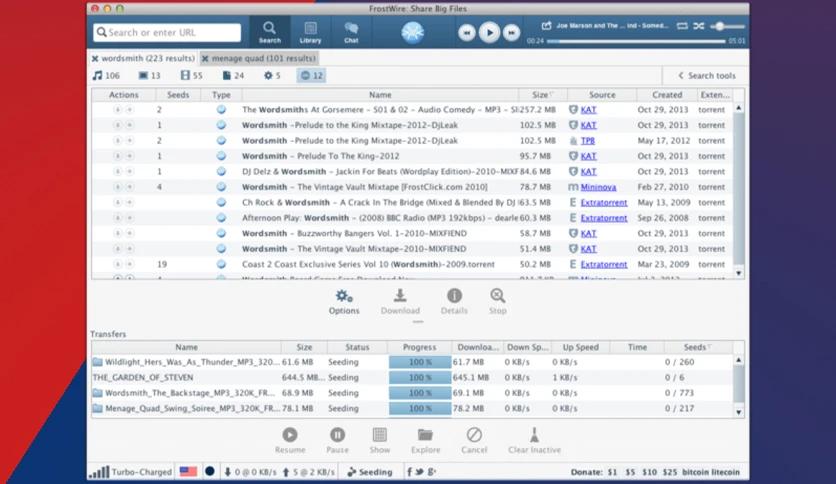Click the US flag icon in status bar
The image size is (836, 484).
click(188, 472)
